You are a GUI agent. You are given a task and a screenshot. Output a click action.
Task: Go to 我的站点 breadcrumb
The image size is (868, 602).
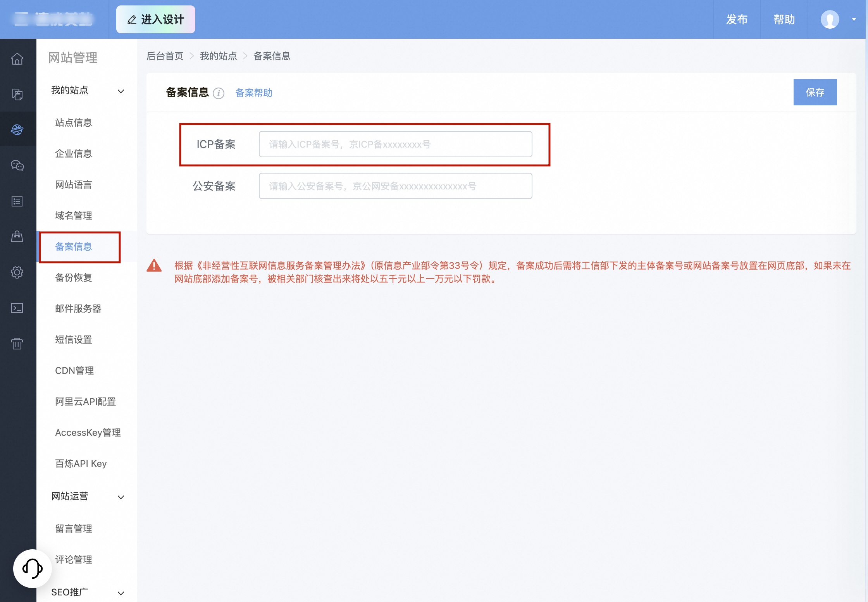click(x=219, y=56)
